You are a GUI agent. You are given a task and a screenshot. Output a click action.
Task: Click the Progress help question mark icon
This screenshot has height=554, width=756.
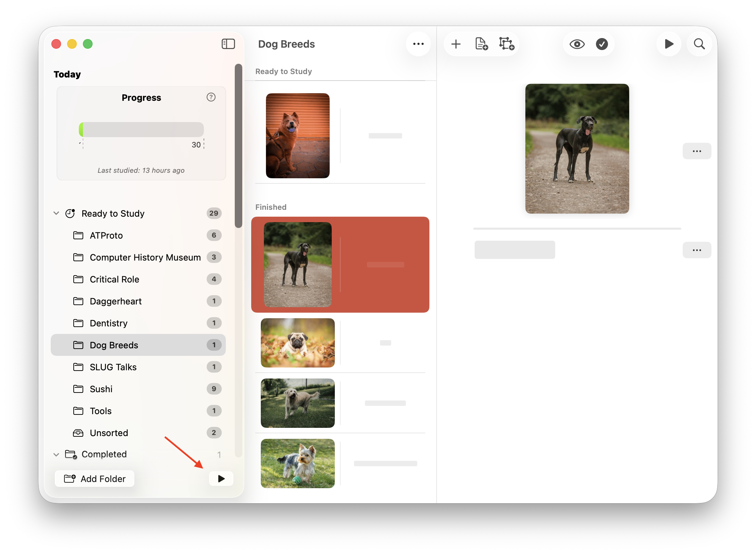click(x=211, y=97)
